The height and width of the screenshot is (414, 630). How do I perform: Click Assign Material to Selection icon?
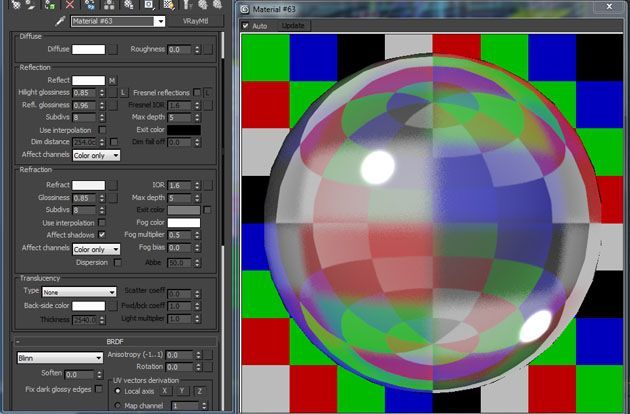[x=50, y=4]
